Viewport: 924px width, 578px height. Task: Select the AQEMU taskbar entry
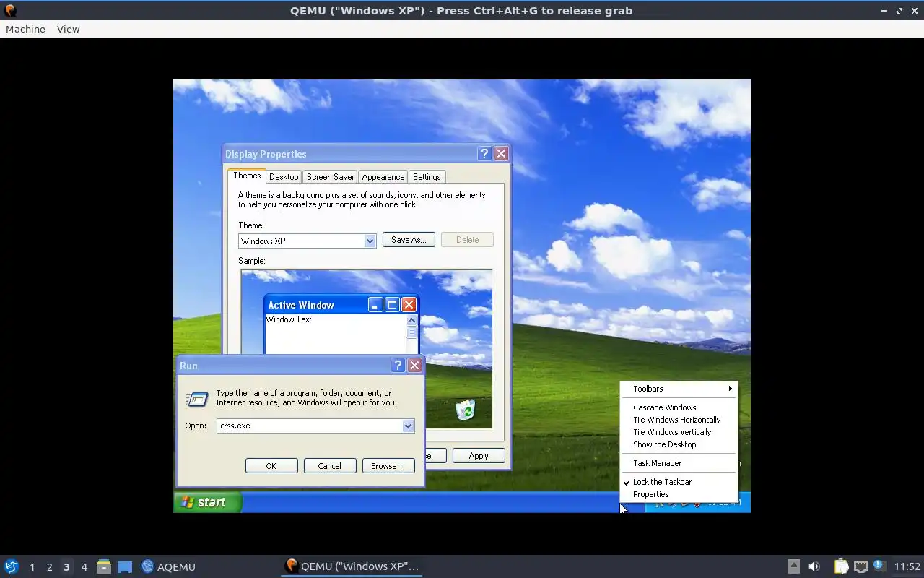[x=168, y=566]
